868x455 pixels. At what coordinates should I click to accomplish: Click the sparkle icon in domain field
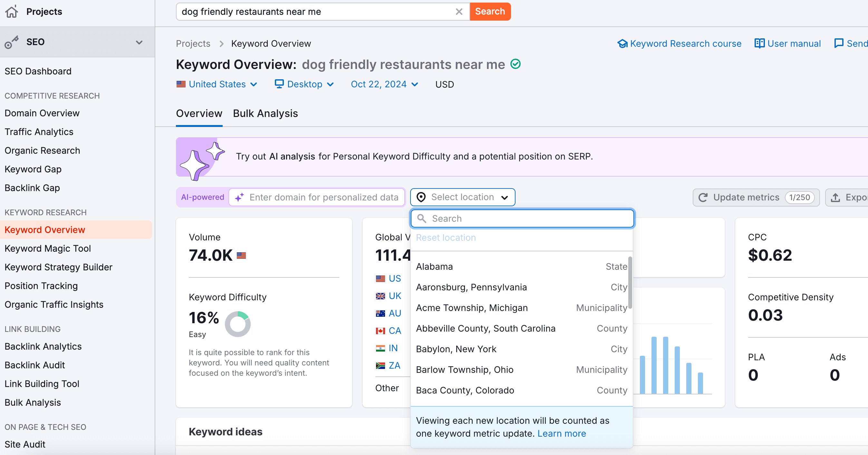tap(240, 198)
